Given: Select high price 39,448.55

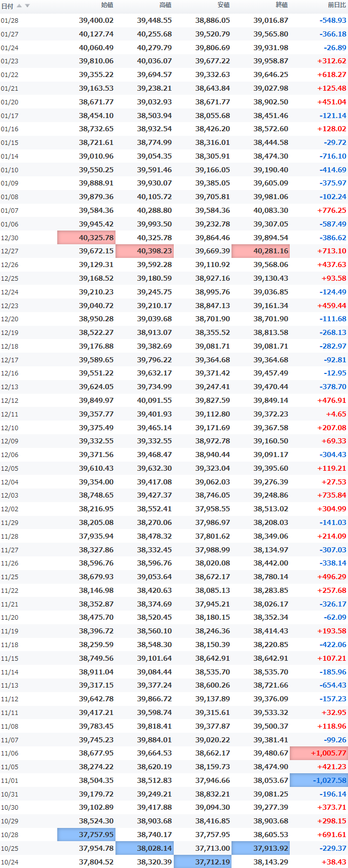Looking at the screenshot, I should pos(154,20).
